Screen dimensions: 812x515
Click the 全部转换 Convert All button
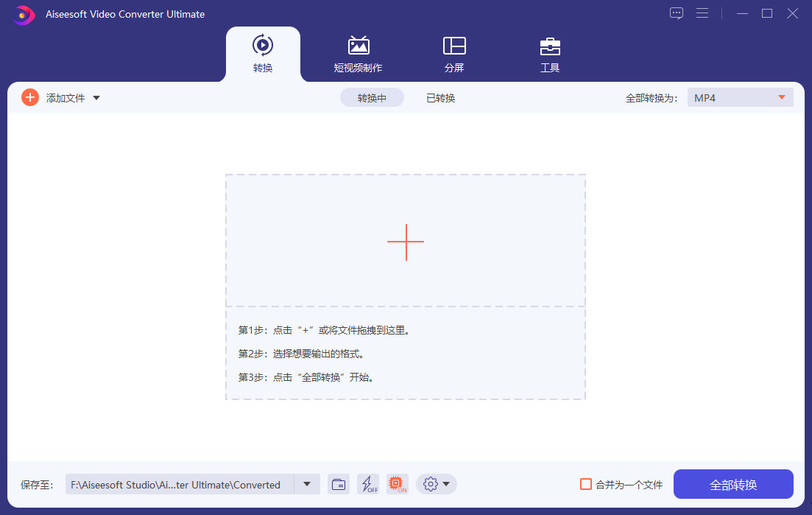[x=733, y=484]
